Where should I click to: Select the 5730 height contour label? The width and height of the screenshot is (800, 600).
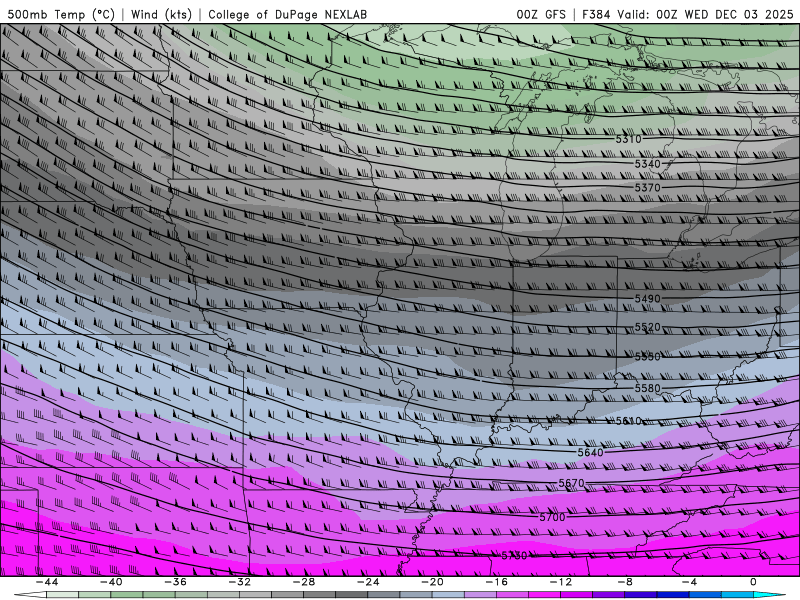point(514,555)
